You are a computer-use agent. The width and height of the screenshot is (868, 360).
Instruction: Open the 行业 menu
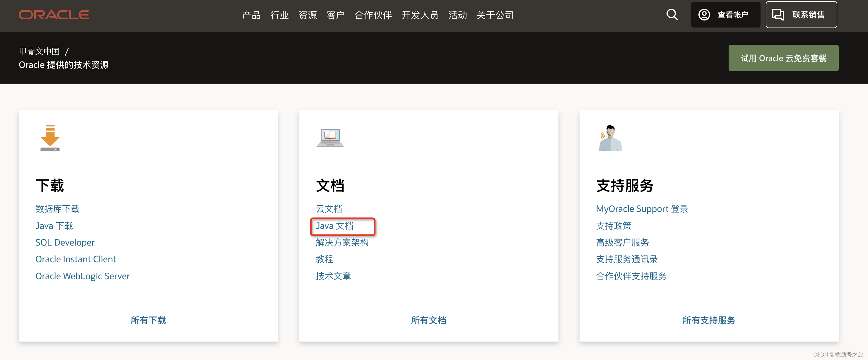[x=279, y=15]
